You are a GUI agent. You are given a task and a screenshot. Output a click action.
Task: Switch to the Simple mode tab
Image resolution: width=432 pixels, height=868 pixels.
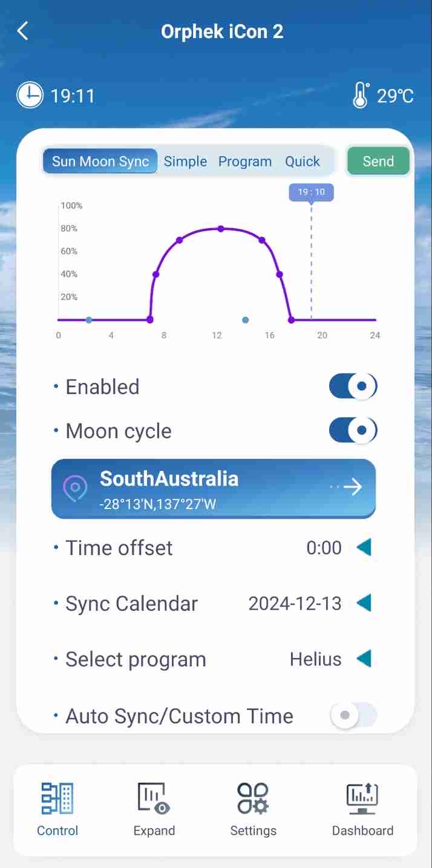[185, 162]
